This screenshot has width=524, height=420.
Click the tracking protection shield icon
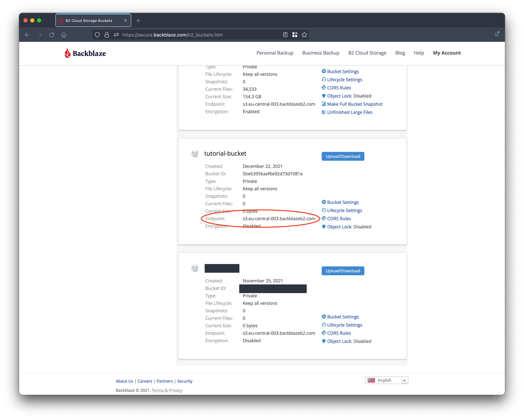pos(97,35)
